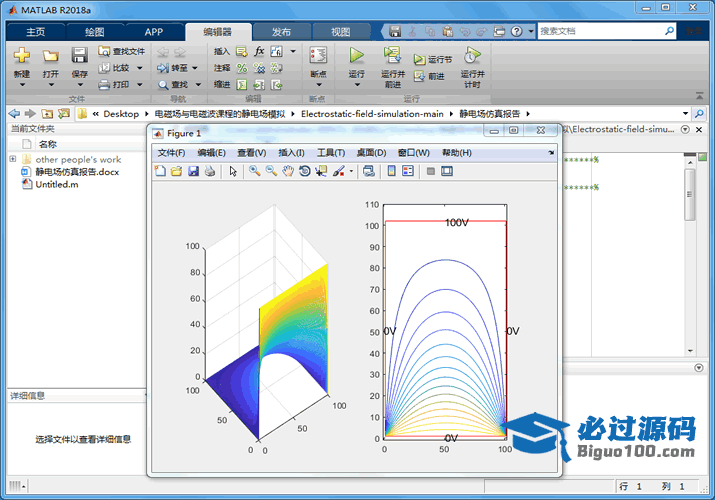The height and width of the screenshot is (500, 715).
Task: Toggle the edit plot arrow tool
Action: pos(233,171)
